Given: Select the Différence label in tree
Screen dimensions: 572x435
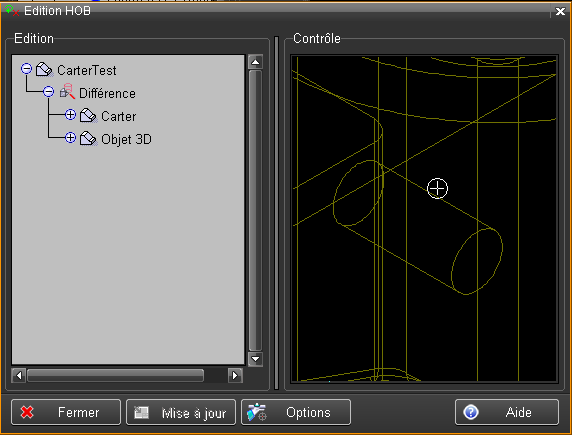Looking at the screenshot, I should (x=107, y=93).
